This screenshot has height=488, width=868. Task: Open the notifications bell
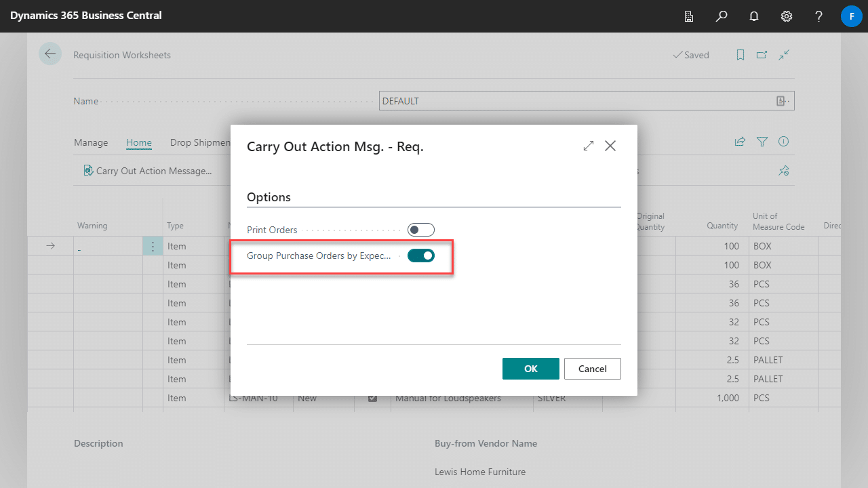(x=754, y=16)
